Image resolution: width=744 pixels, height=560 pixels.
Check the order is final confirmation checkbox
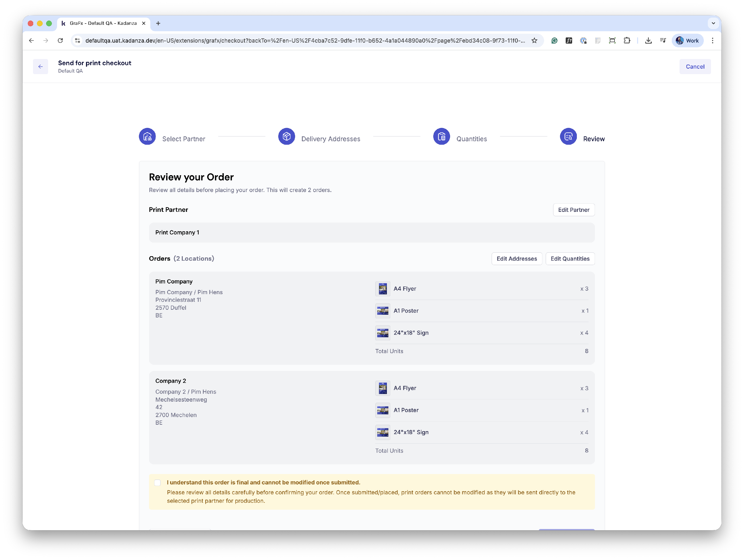point(157,483)
